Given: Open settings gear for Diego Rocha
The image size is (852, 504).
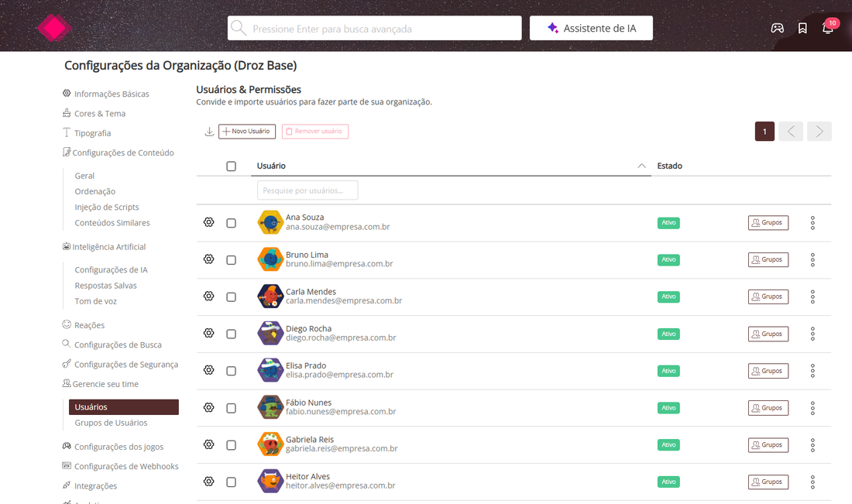Looking at the screenshot, I should point(208,333).
